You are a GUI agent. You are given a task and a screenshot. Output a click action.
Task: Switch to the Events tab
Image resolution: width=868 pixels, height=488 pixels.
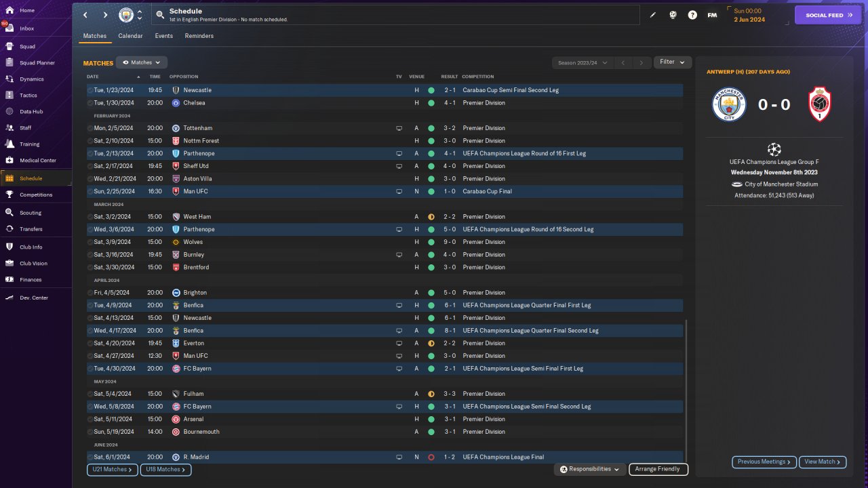click(x=163, y=36)
